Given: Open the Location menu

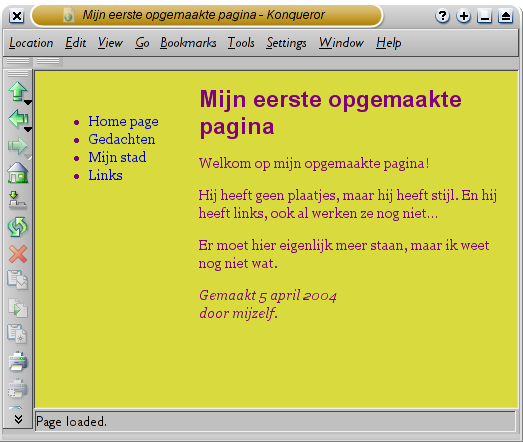Looking at the screenshot, I should pyautogui.click(x=31, y=43).
